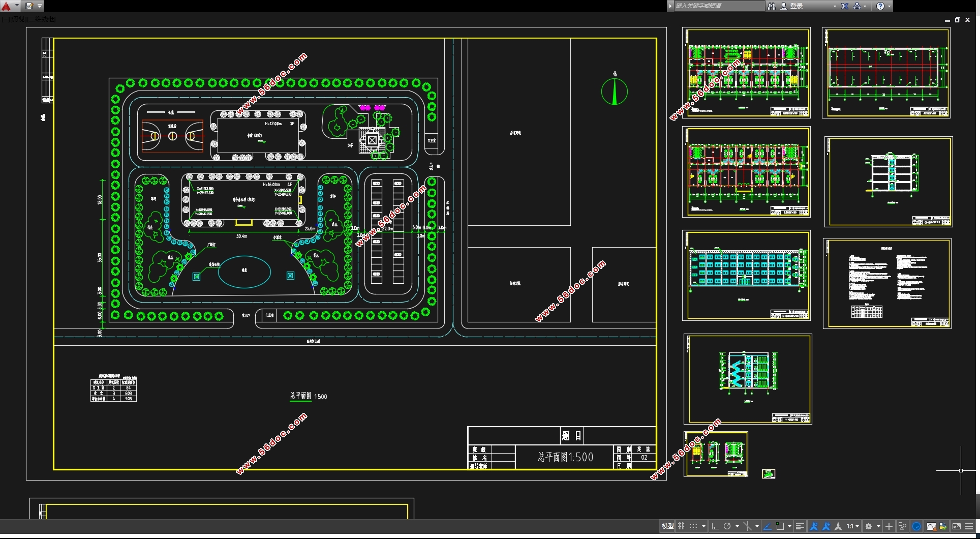
Task: Expand polar tracking angle options
Action: click(737, 526)
